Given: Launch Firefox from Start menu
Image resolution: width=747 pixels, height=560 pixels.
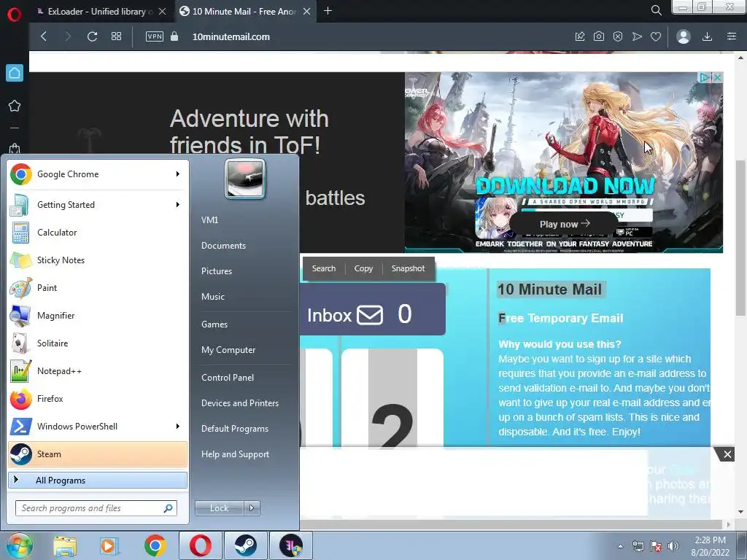Looking at the screenshot, I should tap(98, 399).
